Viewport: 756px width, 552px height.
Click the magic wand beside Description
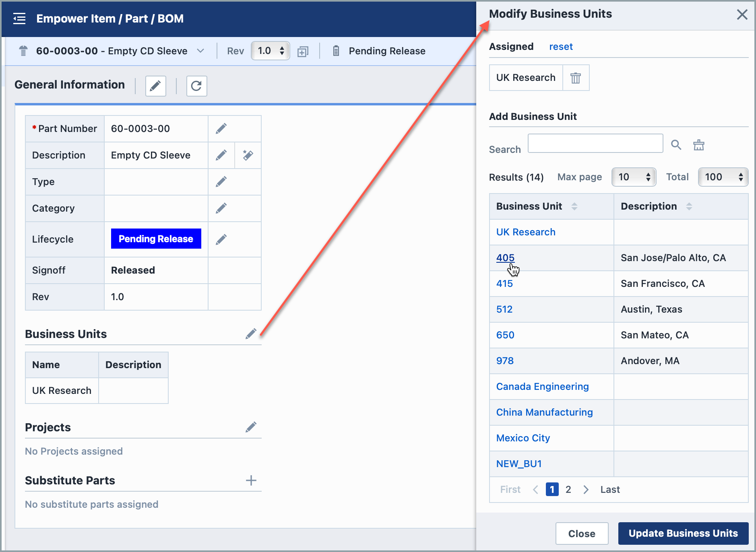[x=248, y=155]
